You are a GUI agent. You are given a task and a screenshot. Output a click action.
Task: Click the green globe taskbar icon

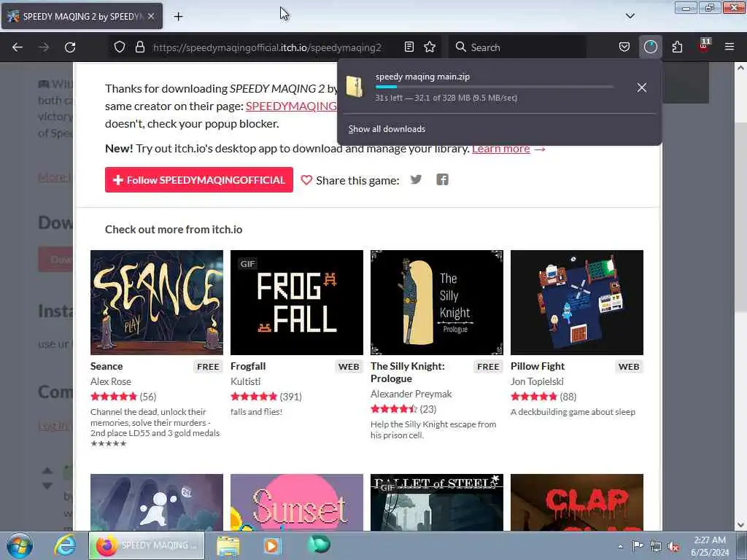[319, 544]
